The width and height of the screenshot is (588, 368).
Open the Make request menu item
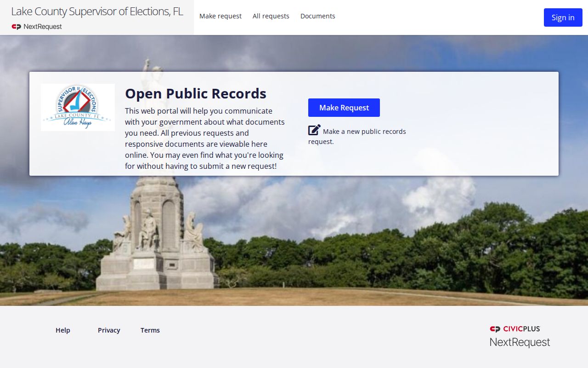tap(220, 16)
